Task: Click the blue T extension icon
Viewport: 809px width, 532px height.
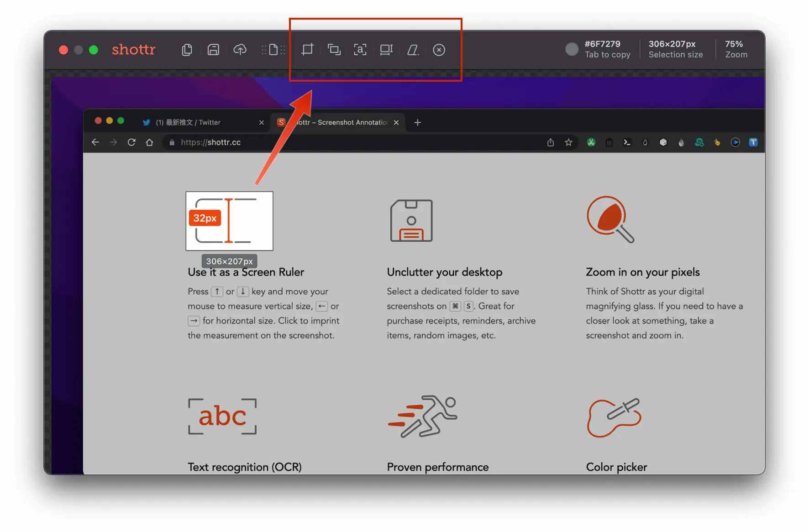Action: [753, 142]
